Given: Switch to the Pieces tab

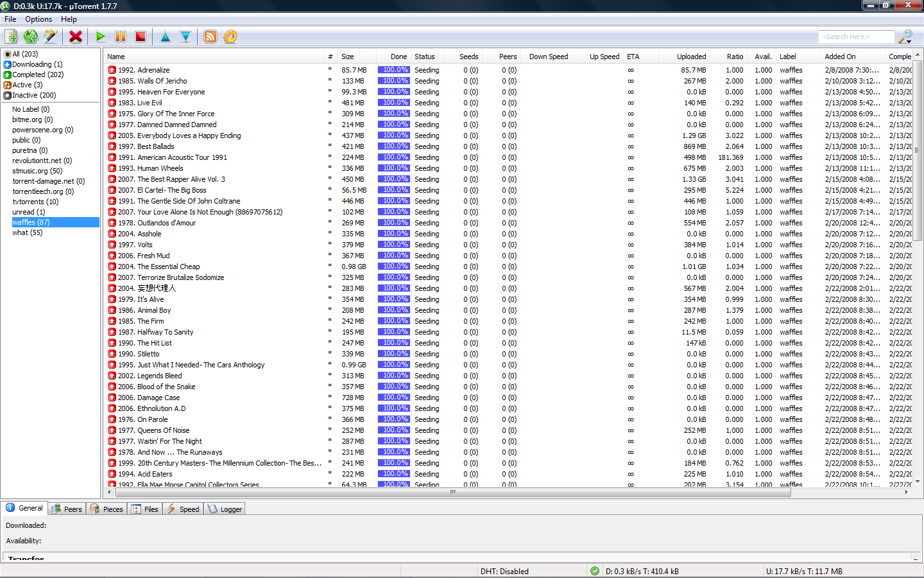Looking at the screenshot, I should click(107, 509).
